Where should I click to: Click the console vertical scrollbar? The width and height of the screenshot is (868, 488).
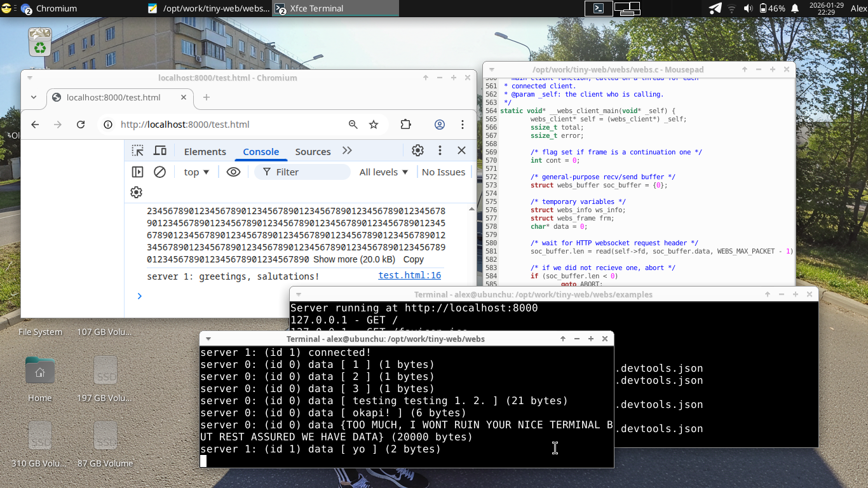click(x=471, y=244)
